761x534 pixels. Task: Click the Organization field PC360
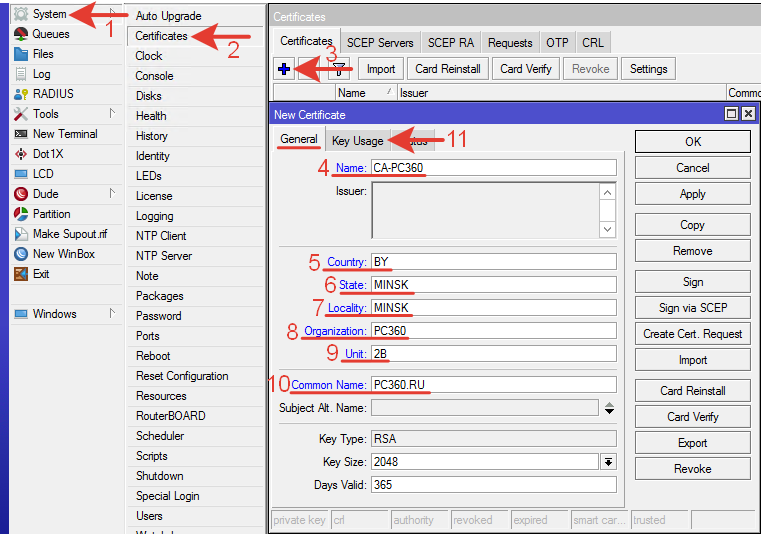click(494, 331)
